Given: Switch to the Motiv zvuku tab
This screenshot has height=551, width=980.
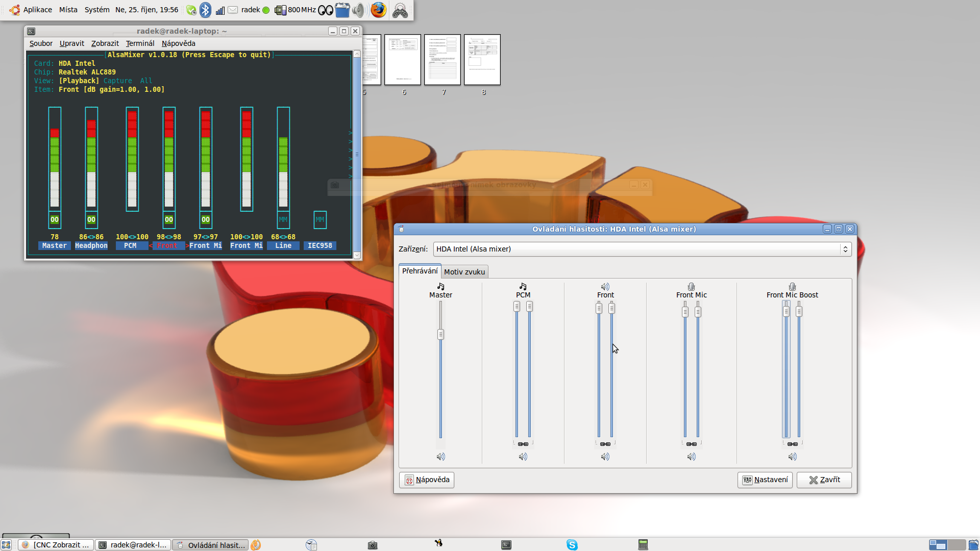Looking at the screenshot, I should click(x=464, y=271).
